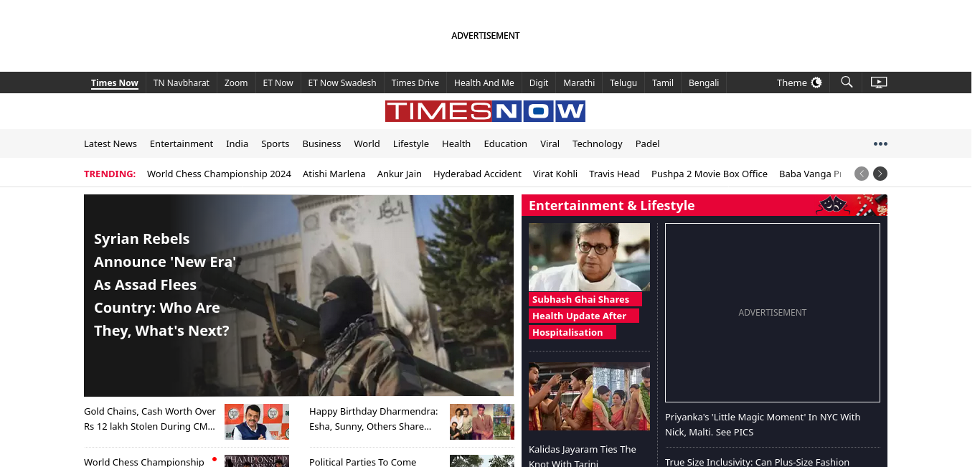The width and height of the screenshot is (980, 467).
Task: Open Business section
Action: coord(321,143)
